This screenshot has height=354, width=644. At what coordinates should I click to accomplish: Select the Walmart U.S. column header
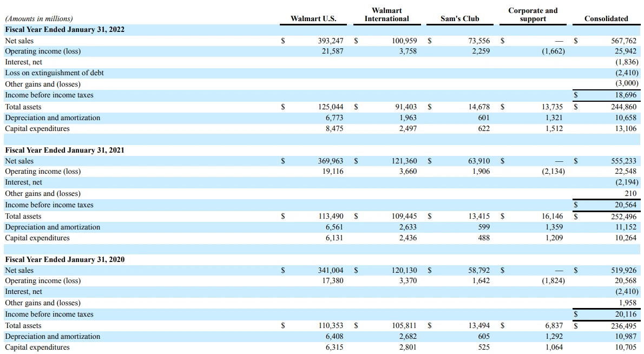pyautogui.click(x=313, y=19)
